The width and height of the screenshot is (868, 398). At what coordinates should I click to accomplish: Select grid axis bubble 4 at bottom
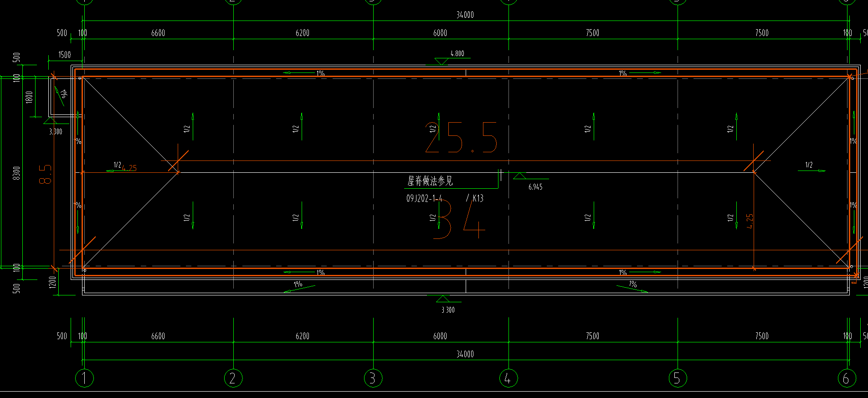click(x=508, y=378)
